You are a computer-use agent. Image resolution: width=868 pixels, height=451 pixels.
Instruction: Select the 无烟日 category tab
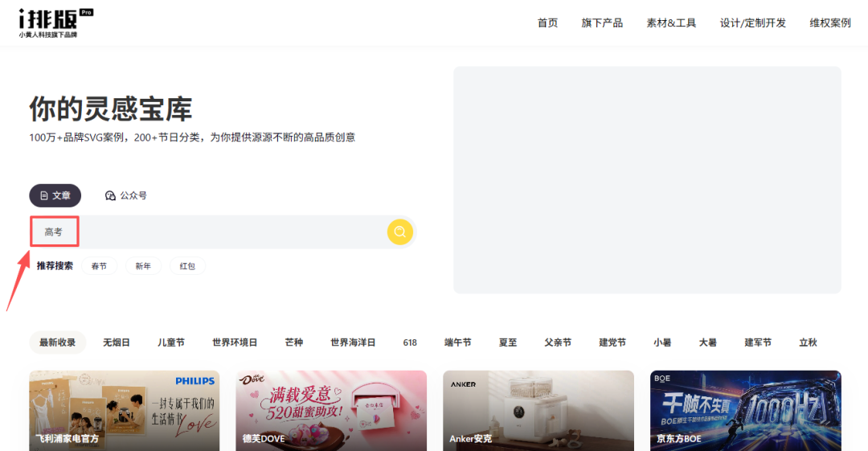click(x=117, y=342)
